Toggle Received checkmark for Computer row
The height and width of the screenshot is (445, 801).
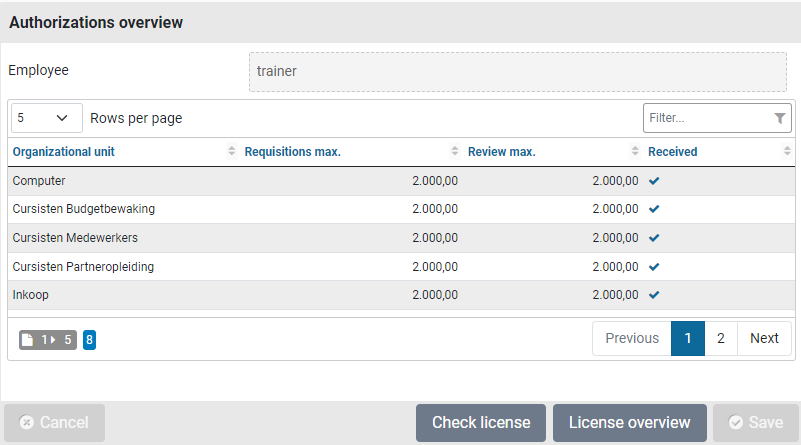pos(654,181)
